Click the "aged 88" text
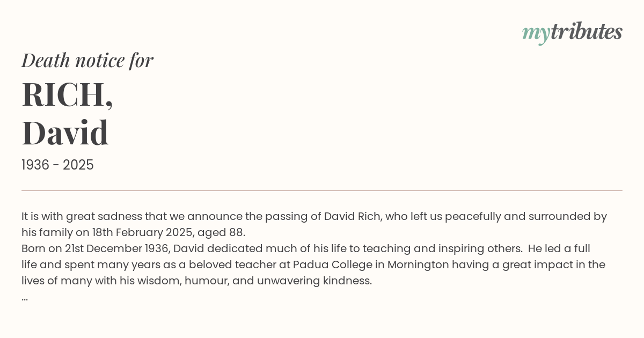This screenshot has height=338, width=644. [221, 233]
